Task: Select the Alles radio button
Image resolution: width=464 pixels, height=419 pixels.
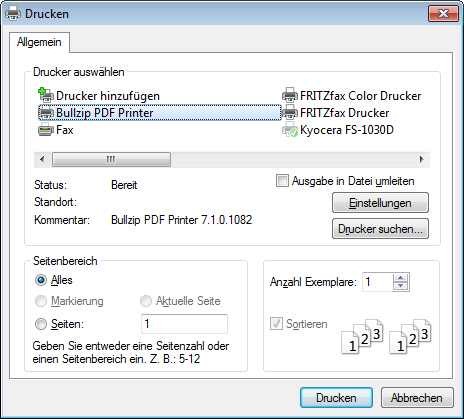Action: click(x=41, y=280)
